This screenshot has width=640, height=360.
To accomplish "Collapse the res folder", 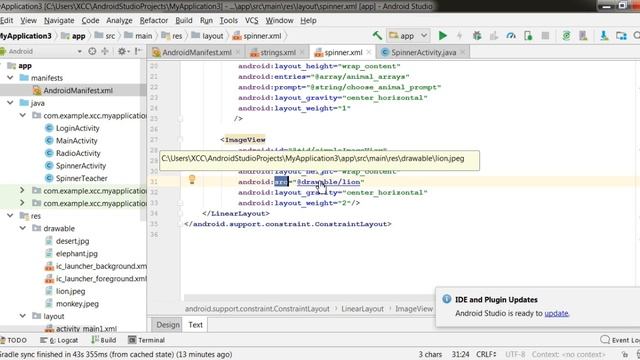I will 10,216.
